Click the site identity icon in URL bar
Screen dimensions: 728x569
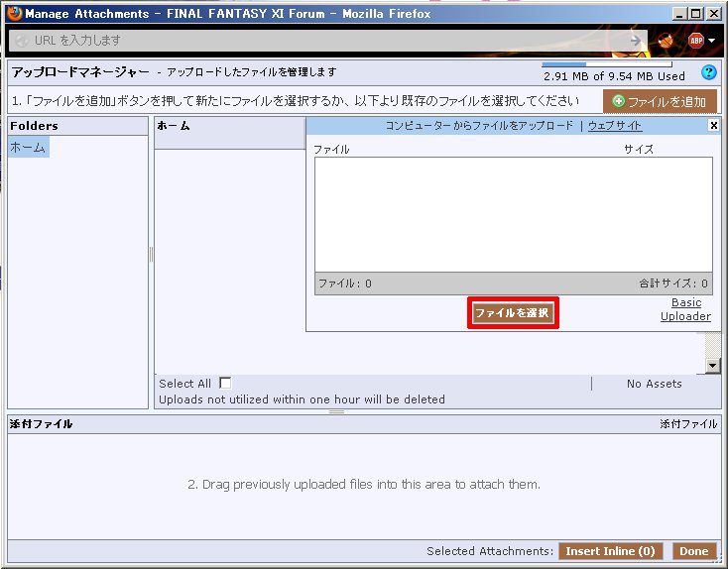click(x=21, y=41)
